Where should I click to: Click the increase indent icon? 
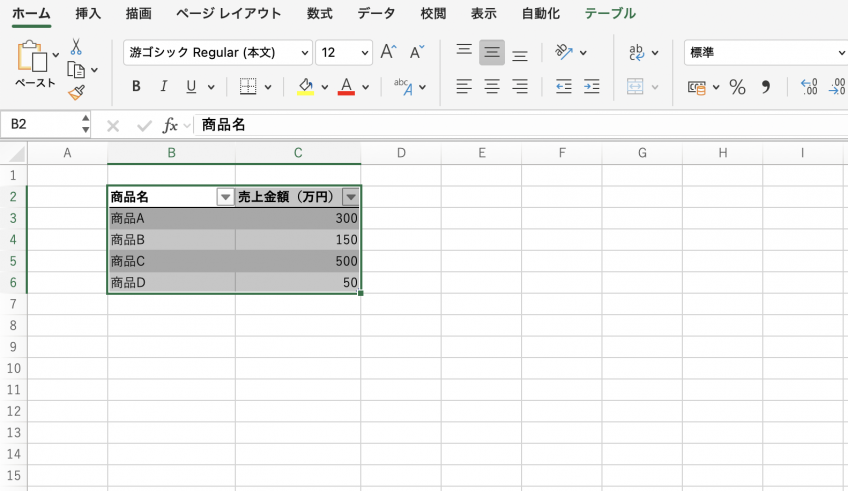pos(591,87)
